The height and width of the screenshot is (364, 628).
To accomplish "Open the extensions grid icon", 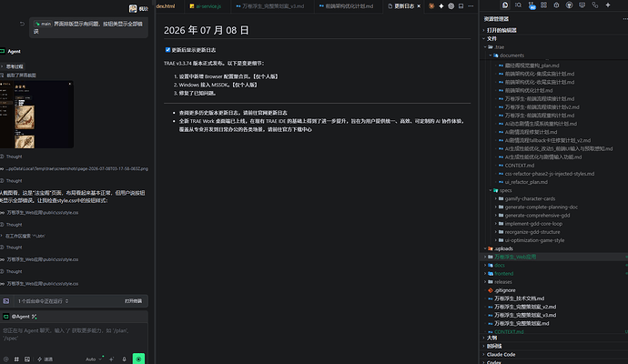I will pos(543,5).
